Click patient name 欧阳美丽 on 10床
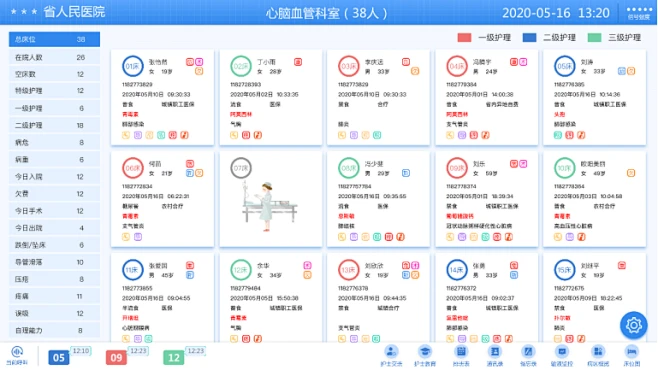This screenshot has width=658, height=370. [x=593, y=164]
